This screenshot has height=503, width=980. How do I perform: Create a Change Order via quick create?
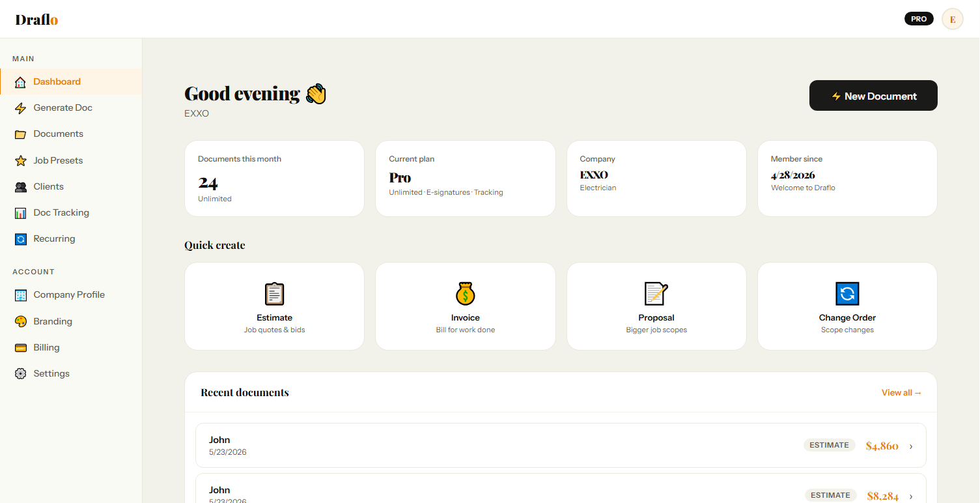click(x=847, y=306)
